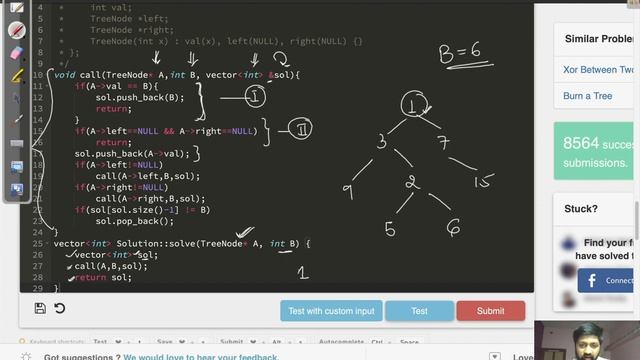Viewport: 640px width, 360px height.
Task: Pick the small brush pointer tool
Action: coord(16,120)
